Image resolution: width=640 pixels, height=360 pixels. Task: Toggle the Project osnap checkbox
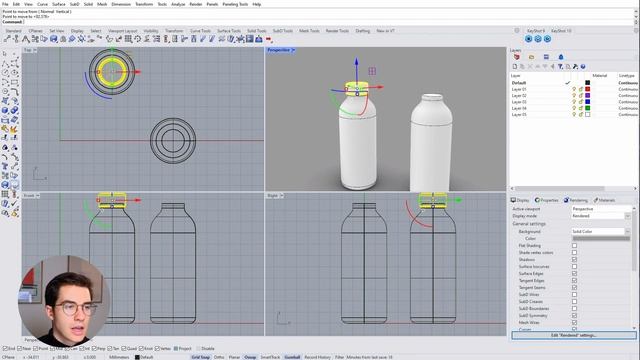click(176, 349)
